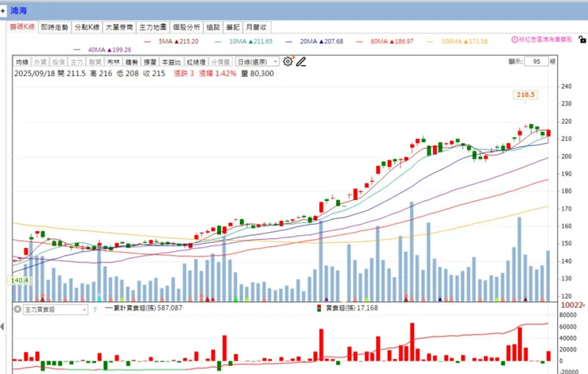Switch to the 籌碼K線 tab
Screen dimensions: 588x374
pyautogui.click(x=22, y=27)
